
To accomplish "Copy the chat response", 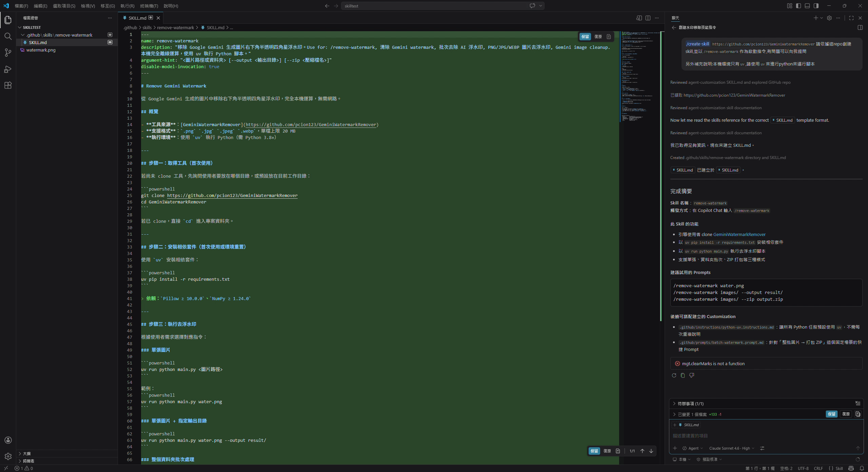I will (683, 375).
